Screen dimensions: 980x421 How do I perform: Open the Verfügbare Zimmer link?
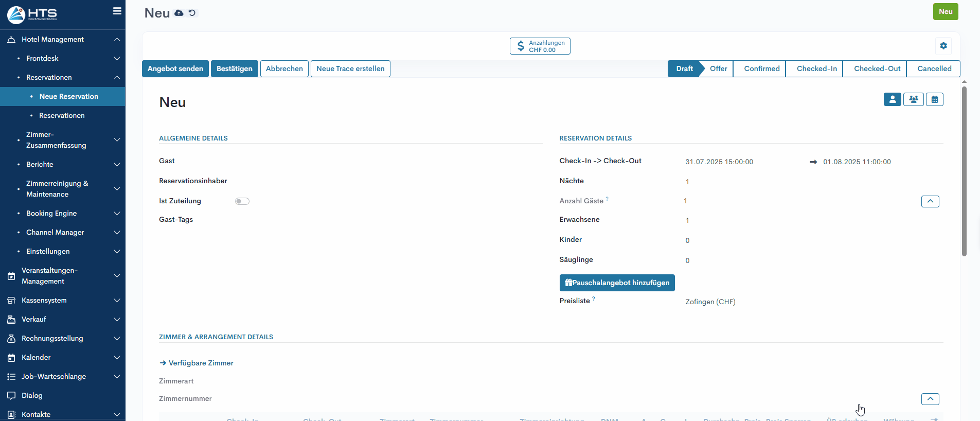[201, 363]
